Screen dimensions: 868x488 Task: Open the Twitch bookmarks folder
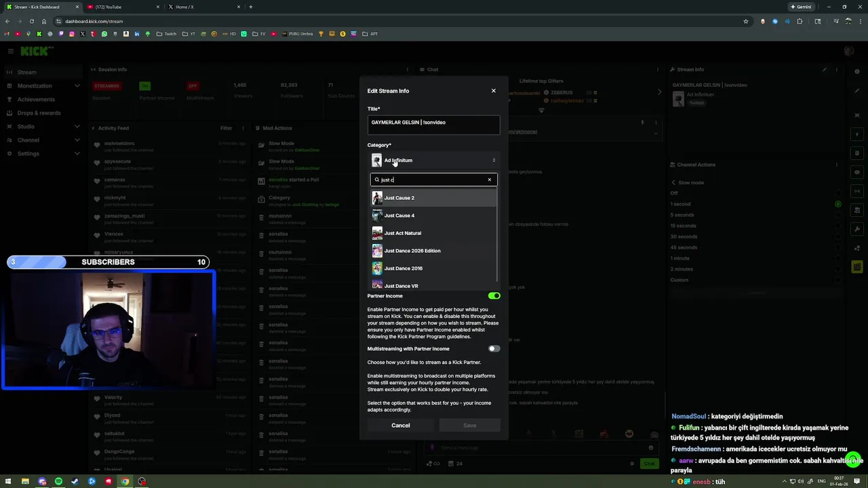(x=165, y=34)
